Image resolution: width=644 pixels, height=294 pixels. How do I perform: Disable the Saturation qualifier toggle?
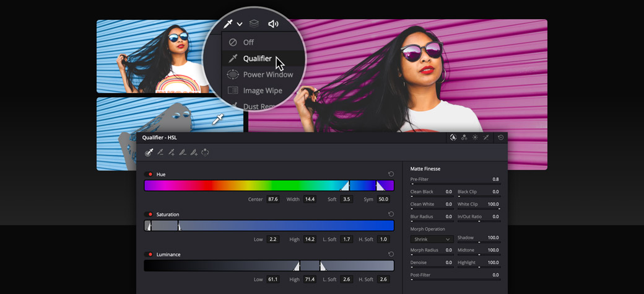click(x=149, y=215)
